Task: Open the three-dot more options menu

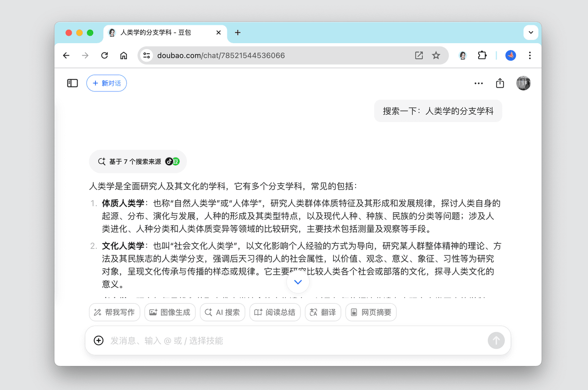Action: point(479,83)
